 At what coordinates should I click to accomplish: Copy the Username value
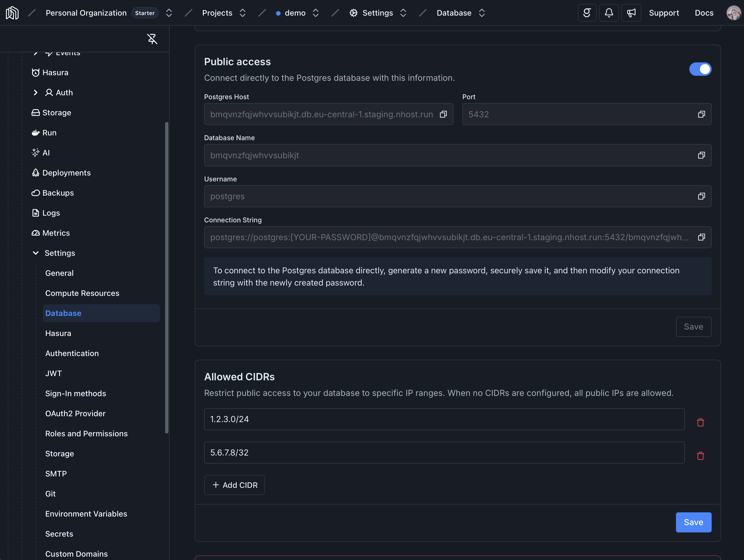[701, 196]
